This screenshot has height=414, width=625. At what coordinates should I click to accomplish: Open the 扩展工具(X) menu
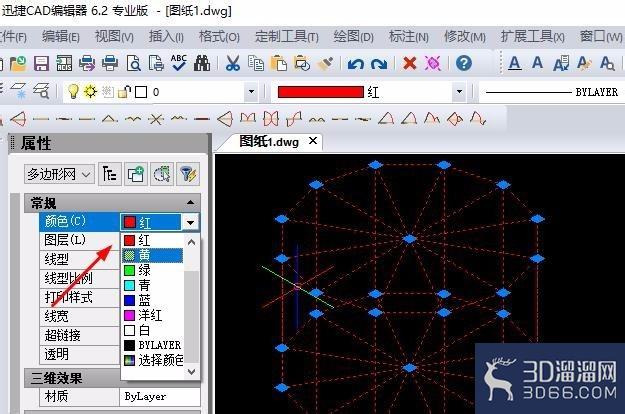click(533, 37)
